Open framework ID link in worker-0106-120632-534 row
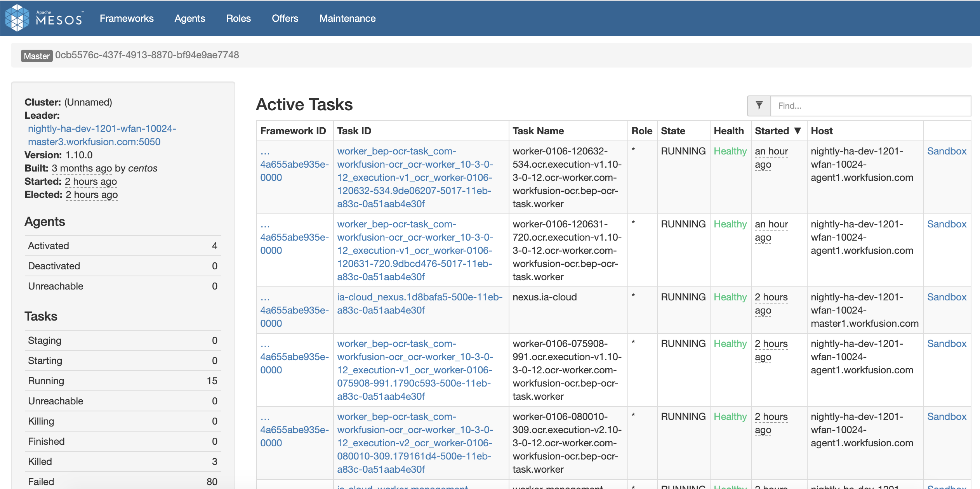The image size is (980, 489). (x=294, y=164)
